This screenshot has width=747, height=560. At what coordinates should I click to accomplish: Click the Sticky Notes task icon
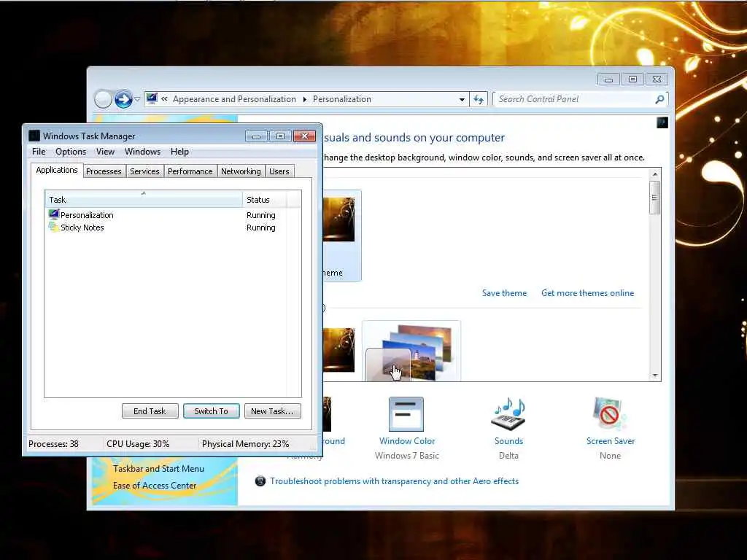[53, 227]
